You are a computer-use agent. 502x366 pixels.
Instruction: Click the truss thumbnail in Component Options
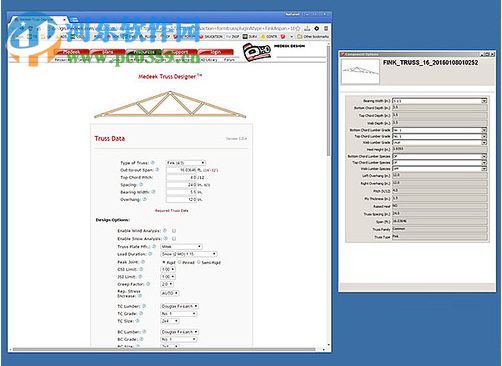(x=360, y=71)
